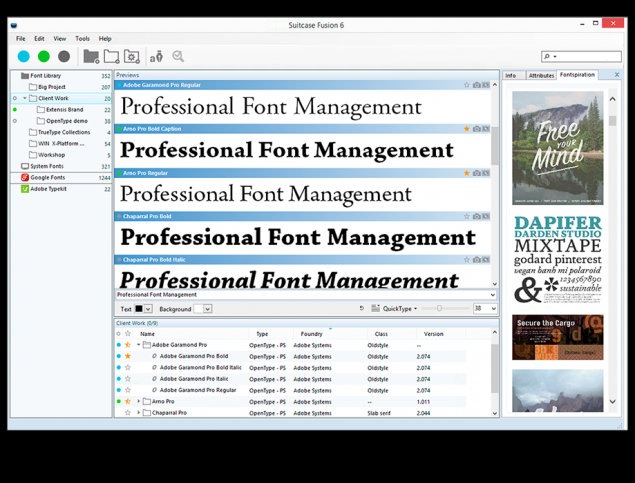Toggle activation dot of OpenType demo set
635x483 pixels.
click(x=15, y=121)
